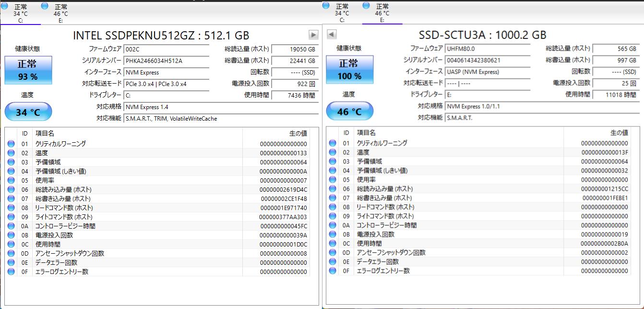Click status orb for データエラー回数 in Intel list
The height and width of the screenshot is (309, 644).
[11, 262]
